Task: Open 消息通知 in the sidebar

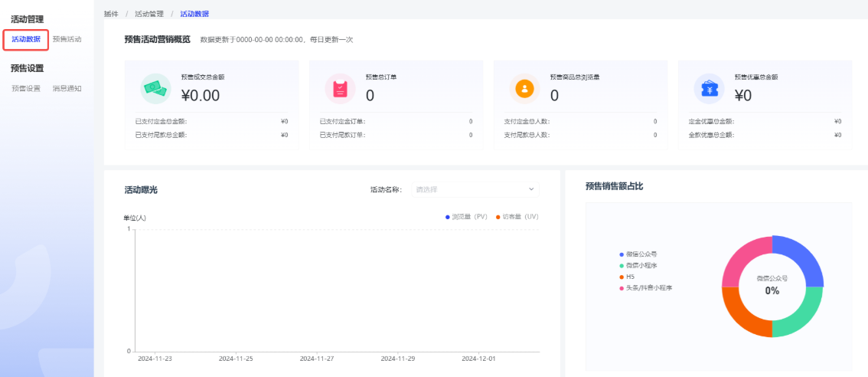Action: click(67, 88)
